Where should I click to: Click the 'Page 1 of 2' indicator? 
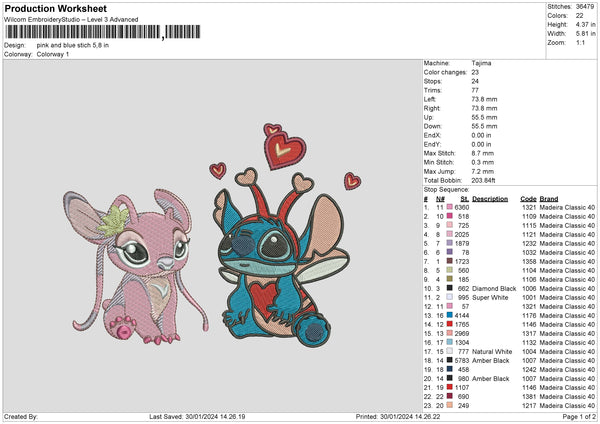coord(579,416)
